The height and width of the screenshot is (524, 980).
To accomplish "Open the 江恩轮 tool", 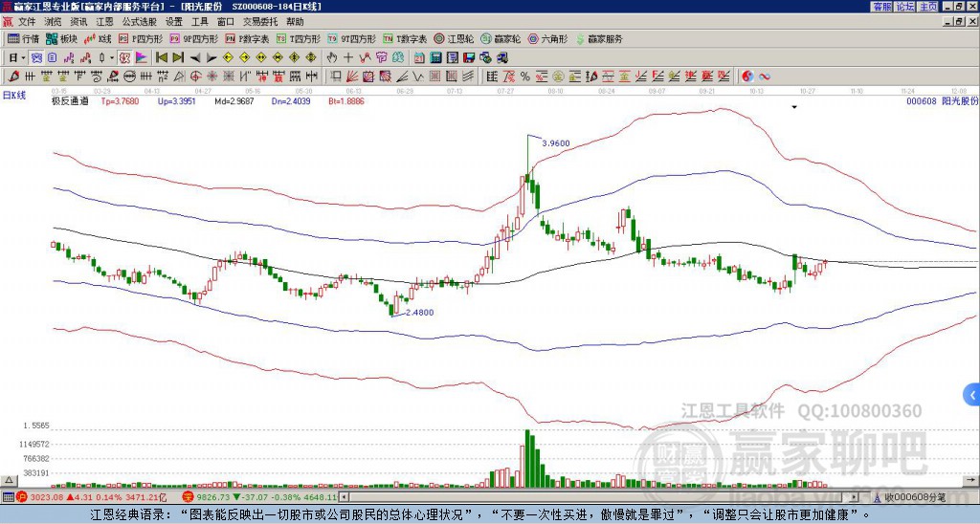I will click(454, 39).
